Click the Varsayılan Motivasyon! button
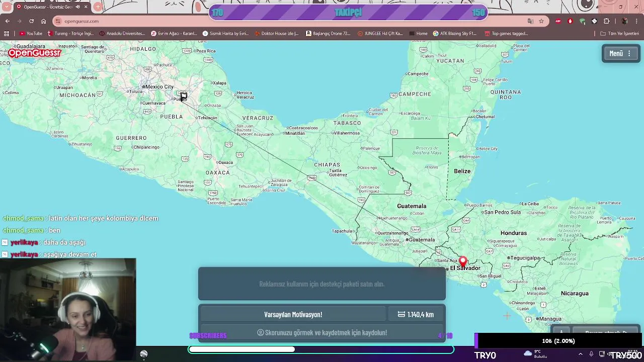644x362 pixels. pyautogui.click(x=293, y=314)
